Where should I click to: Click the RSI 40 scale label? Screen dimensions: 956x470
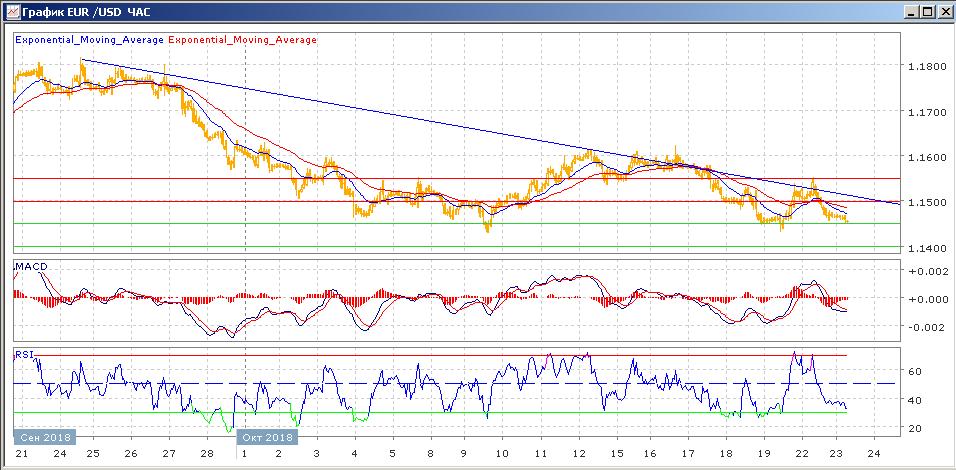click(914, 400)
